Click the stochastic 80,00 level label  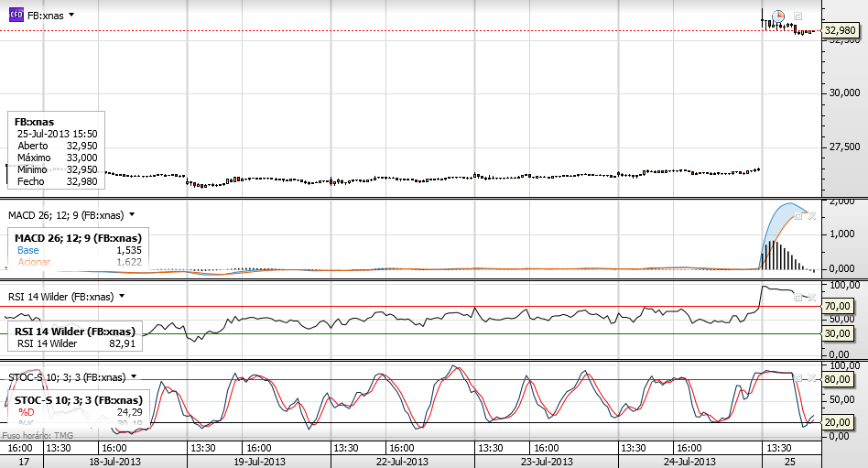pyautogui.click(x=837, y=379)
